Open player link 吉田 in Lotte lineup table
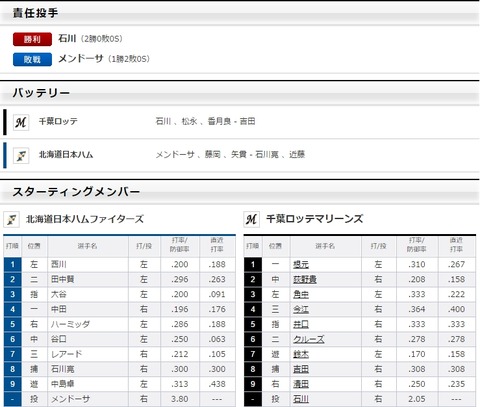Screen dimensions: 480x407 pyautogui.click(x=301, y=369)
